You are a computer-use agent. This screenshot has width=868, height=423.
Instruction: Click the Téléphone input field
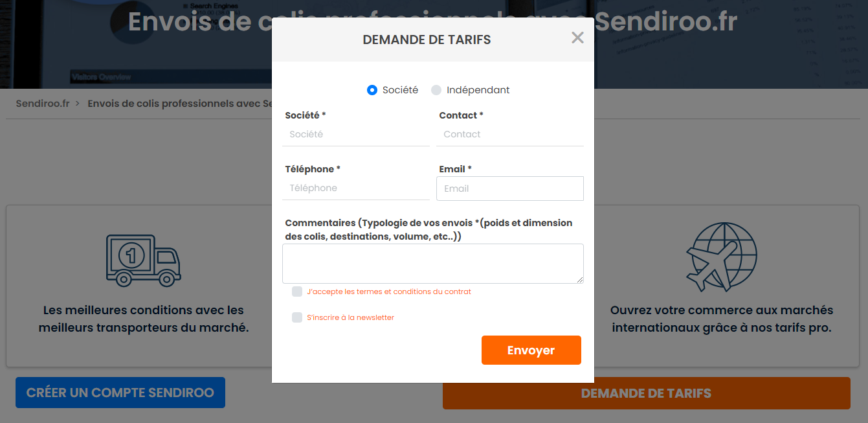pyautogui.click(x=356, y=188)
